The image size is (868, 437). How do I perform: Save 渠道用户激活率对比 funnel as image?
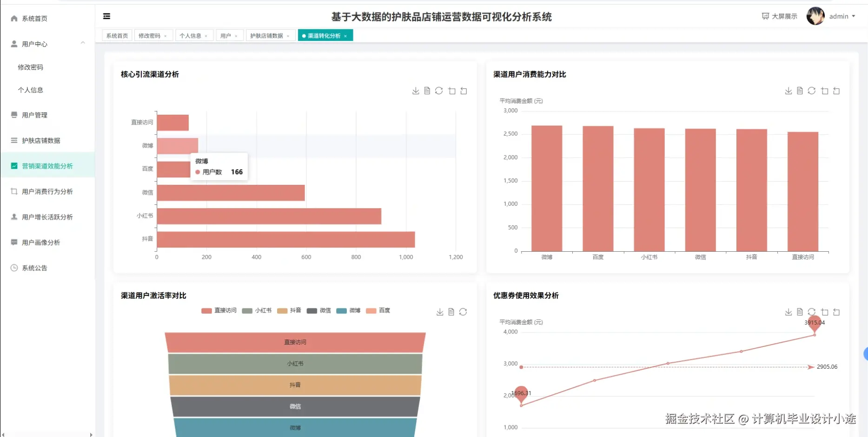pos(440,312)
